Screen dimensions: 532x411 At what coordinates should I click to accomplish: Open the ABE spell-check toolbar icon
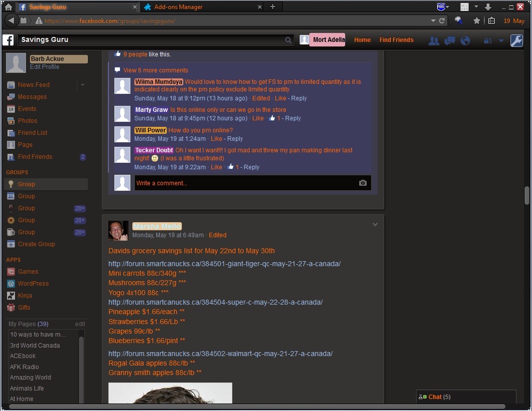coord(441,7)
